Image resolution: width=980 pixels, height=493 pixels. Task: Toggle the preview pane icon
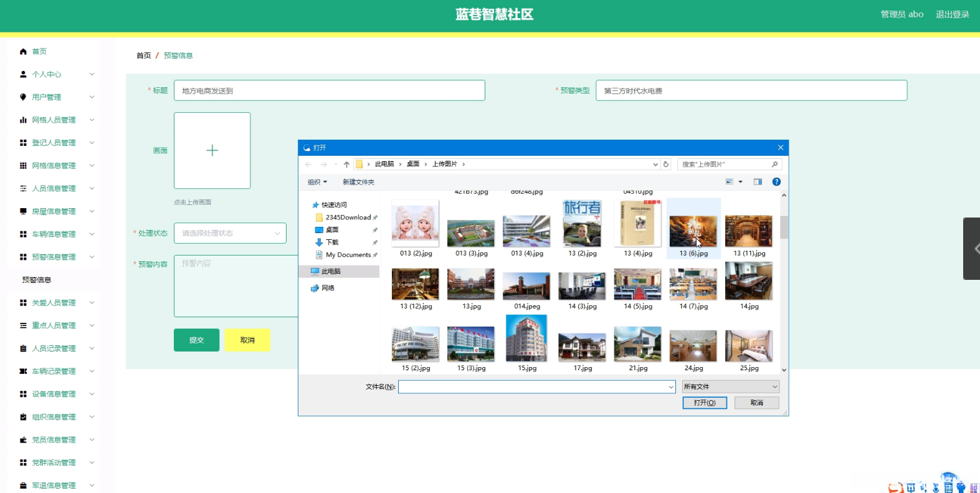758,182
